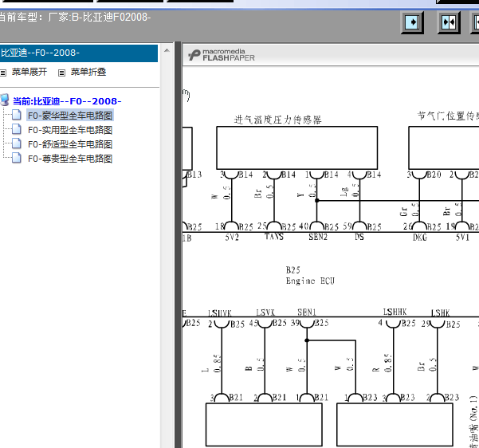Click the Macromedia FlashPaper logo
The image size is (479, 448).
coord(222,55)
